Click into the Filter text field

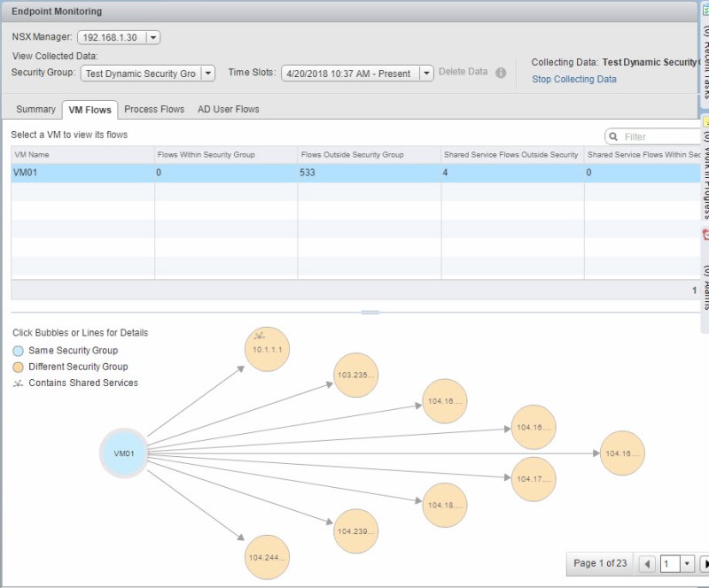pyautogui.click(x=656, y=137)
